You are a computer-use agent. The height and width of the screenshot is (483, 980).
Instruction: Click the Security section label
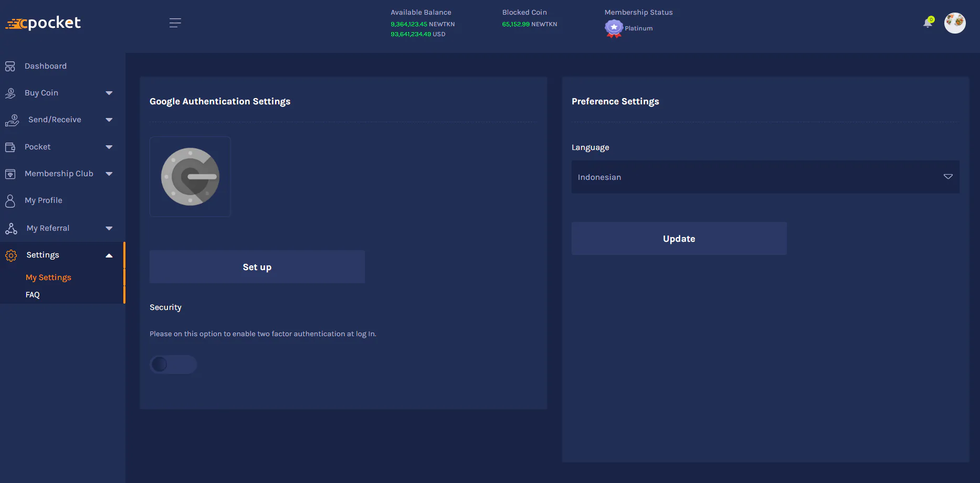[165, 307]
